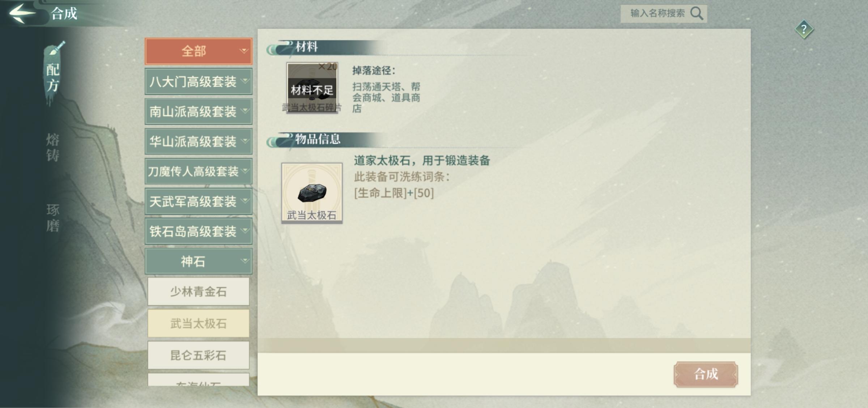Click the 合成 craft button
This screenshot has width=868, height=408.
(x=706, y=374)
